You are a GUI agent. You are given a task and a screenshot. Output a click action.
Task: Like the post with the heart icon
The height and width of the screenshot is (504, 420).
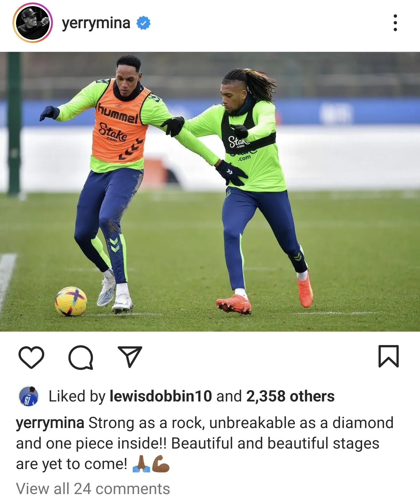31,357
